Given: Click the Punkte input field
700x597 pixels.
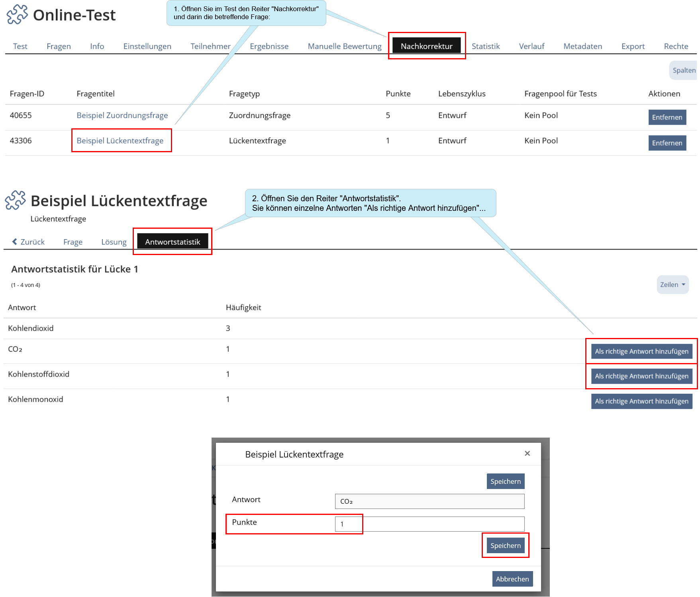Looking at the screenshot, I should (x=429, y=524).
